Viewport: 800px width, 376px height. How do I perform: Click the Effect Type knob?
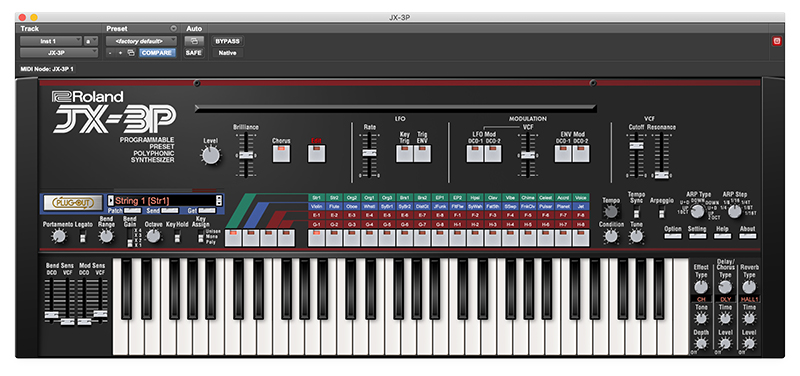(701, 287)
